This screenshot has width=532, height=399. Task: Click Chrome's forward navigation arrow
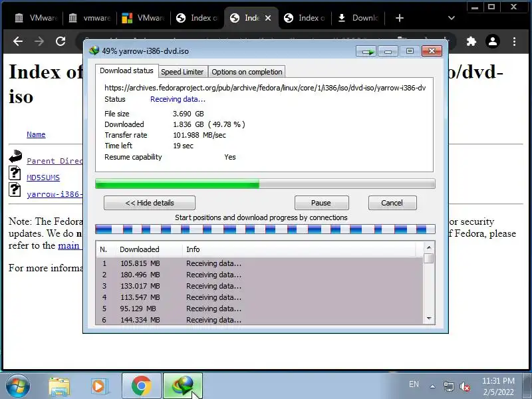(39, 41)
